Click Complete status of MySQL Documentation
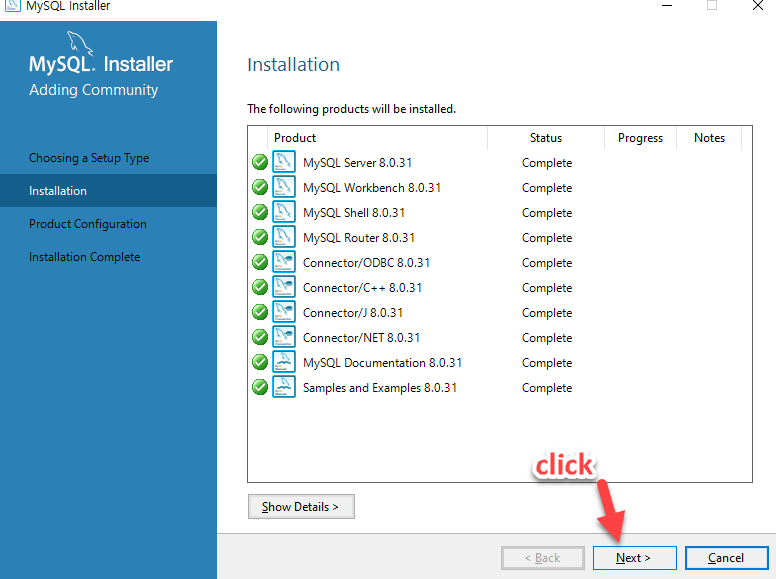 pos(547,363)
